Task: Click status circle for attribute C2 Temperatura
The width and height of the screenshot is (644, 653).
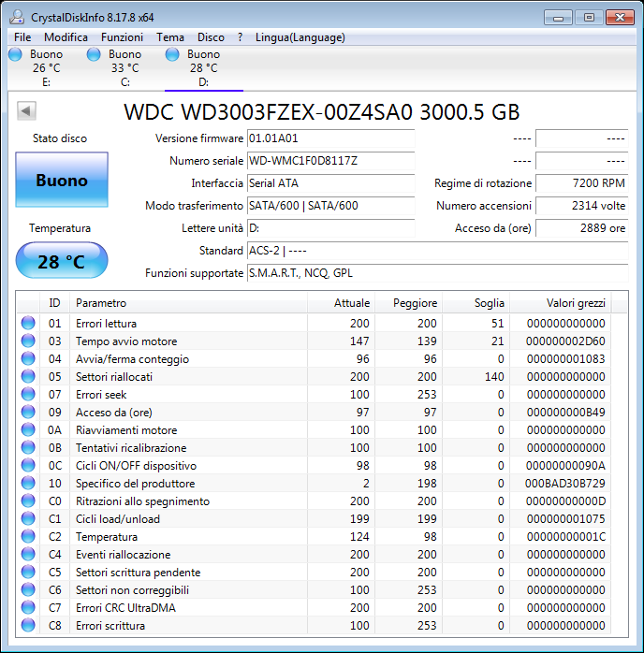Action: [x=28, y=536]
